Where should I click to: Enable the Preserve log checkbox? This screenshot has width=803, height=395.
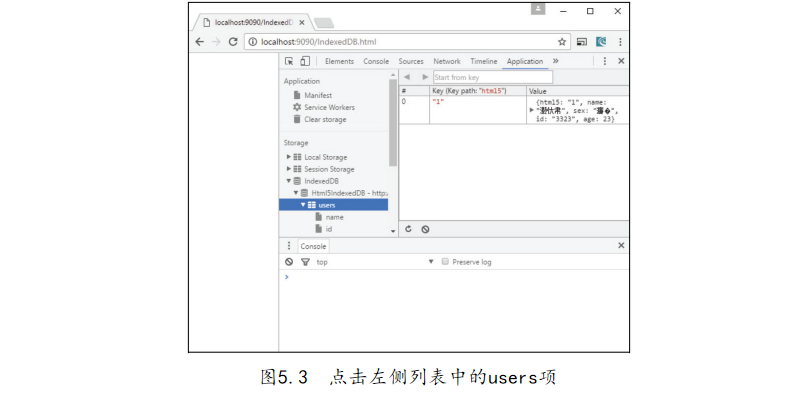click(x=445, y=262)
